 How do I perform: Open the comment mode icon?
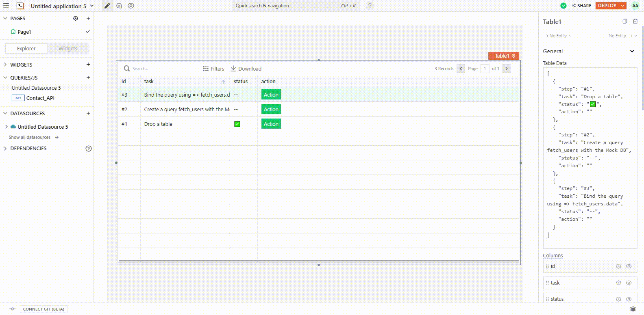pyautogui.click(x=119, y=6)
